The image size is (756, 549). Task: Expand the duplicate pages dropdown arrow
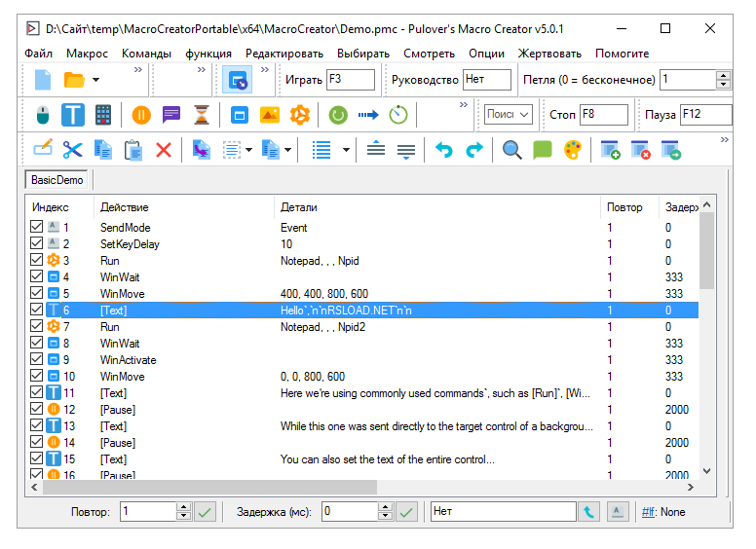[287, 150]
